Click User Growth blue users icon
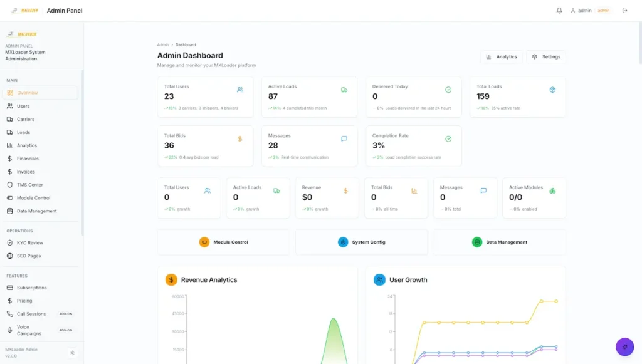This screenshot has height=364, width=642. (x=379, y=280)
